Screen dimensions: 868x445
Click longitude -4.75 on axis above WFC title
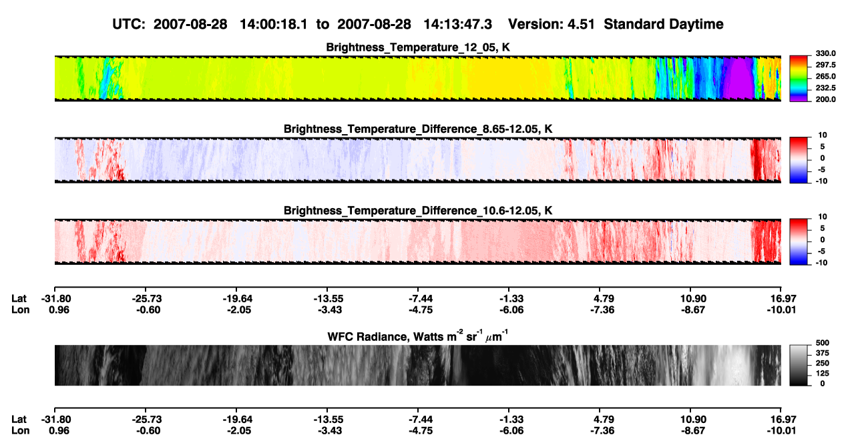417,309
